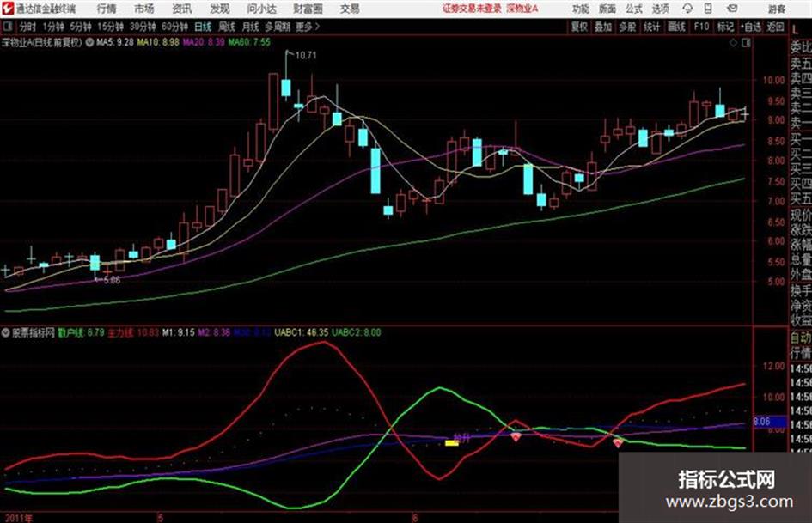
Task: Click the MA5: 9.28 label
Action: [x=115, y=42]
